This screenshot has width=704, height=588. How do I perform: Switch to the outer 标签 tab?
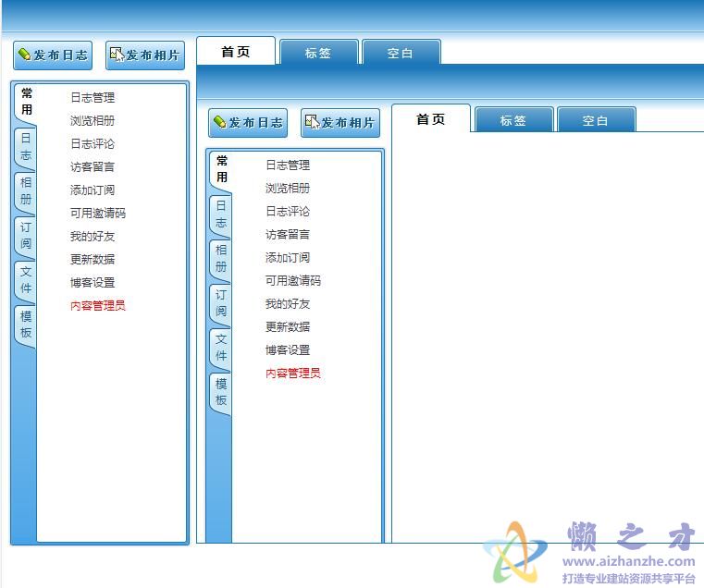[x=318, y=53]
